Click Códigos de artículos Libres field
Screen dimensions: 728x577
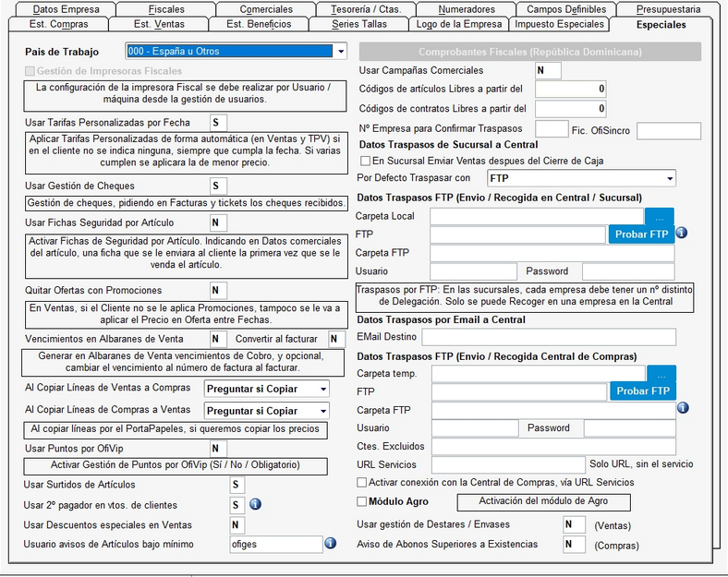[571, 89]
